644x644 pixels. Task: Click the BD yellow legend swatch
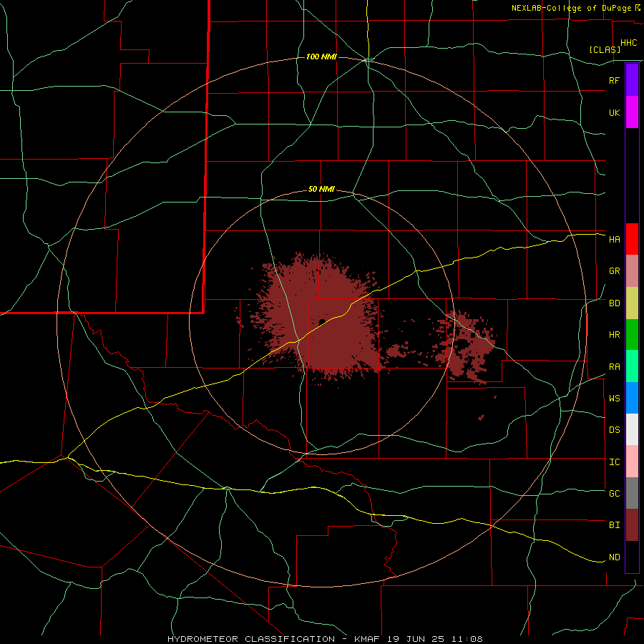coord(632,303)
